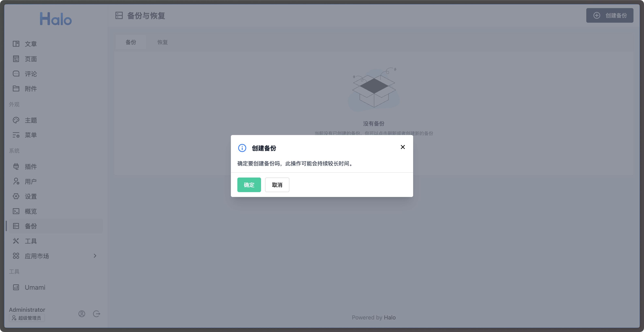The width and height of the screenshot is (644, 332).
Task: Click the 主题 palette icon
Action: click(x=16, y=120)
